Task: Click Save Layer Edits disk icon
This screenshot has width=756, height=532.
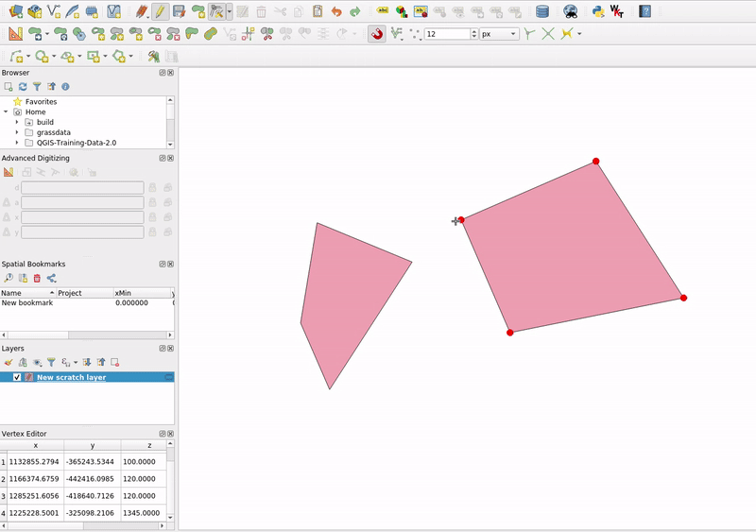Action: [x=179, y=10]
